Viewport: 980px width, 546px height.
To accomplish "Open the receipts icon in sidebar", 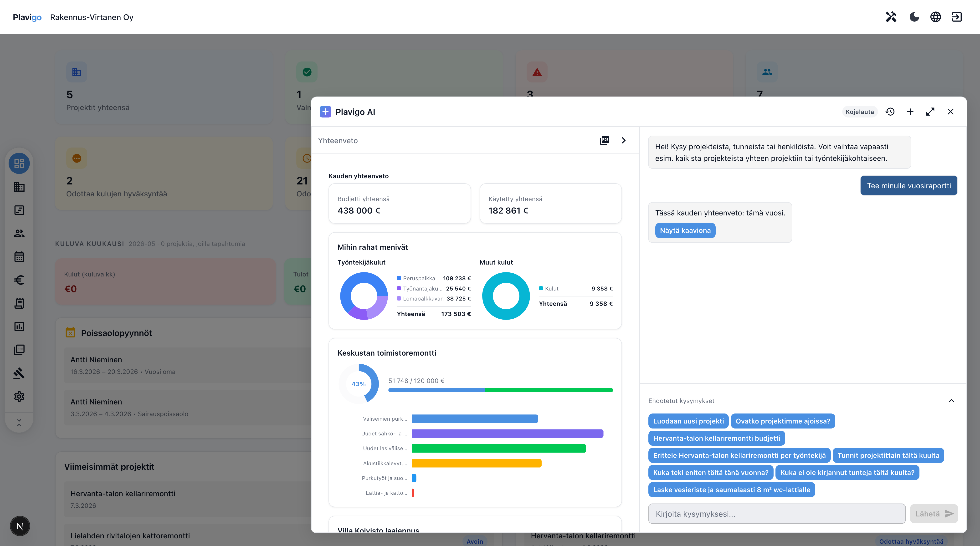I will (19, 303).
